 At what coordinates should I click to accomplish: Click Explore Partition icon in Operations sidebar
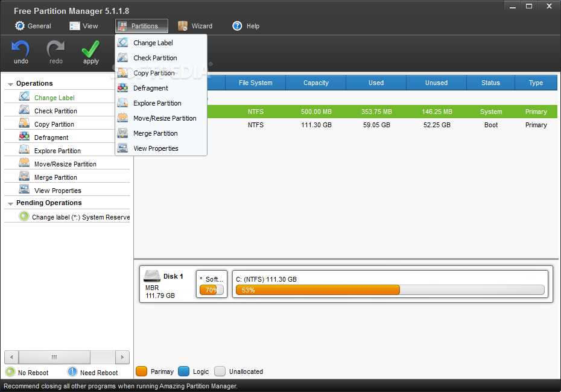point(24,150)
